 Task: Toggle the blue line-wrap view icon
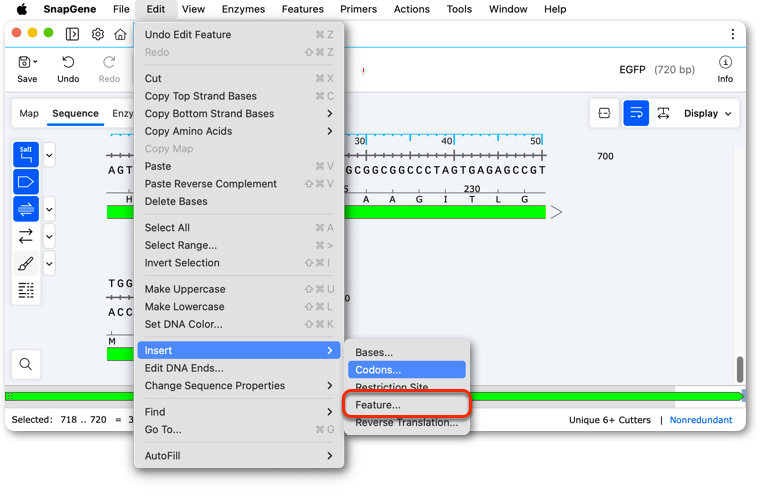click(x=636, y=113)
